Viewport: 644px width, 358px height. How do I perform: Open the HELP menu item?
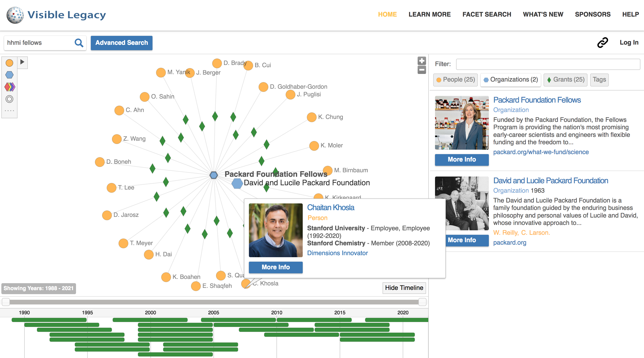pos(631,14)
